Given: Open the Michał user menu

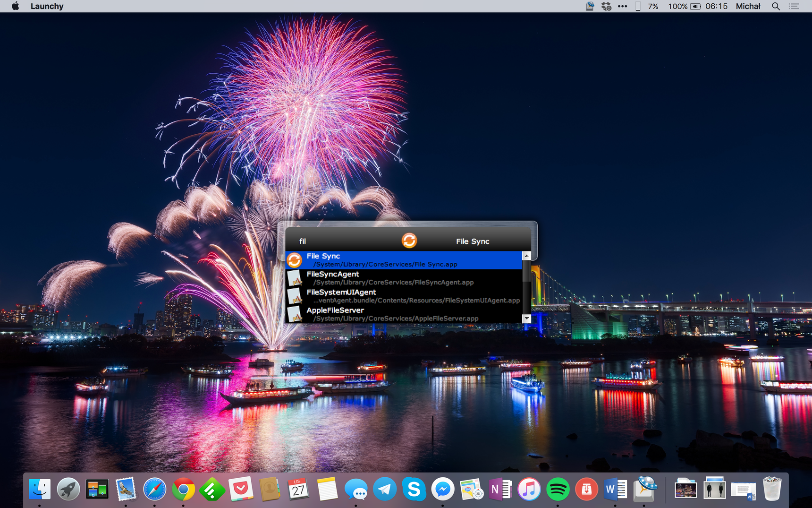Looking at the screenshot, I should [748, 6].
